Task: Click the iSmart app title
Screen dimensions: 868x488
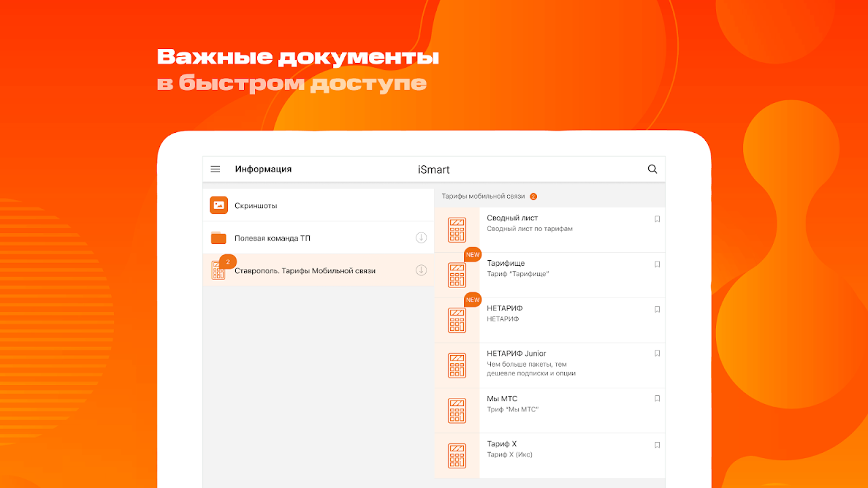Action: [434, 169]
